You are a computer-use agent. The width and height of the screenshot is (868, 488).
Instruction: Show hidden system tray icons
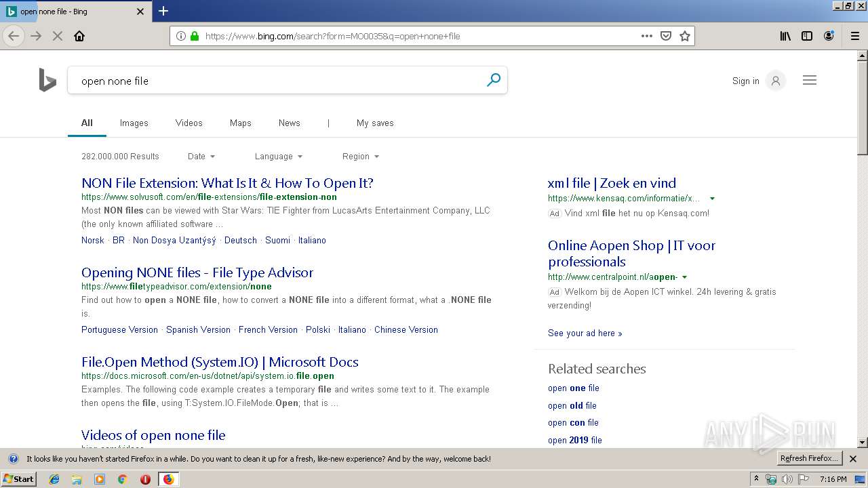click(x=756, y=479)
